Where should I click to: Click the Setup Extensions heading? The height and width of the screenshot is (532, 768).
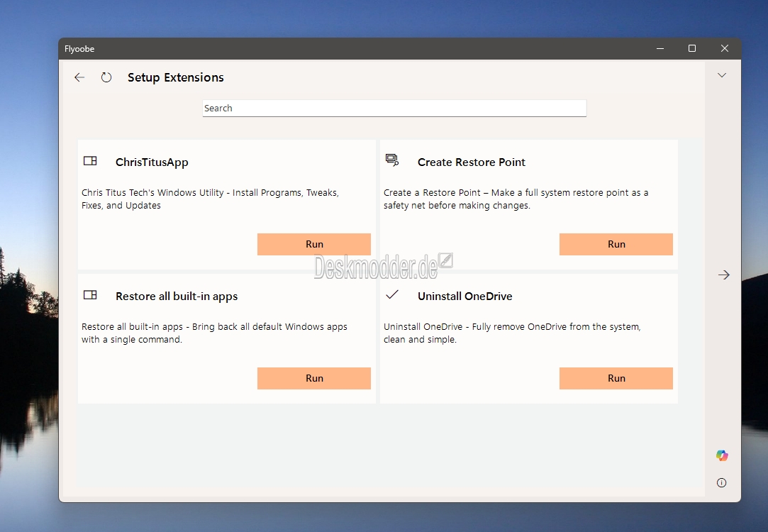pos(175,77)
